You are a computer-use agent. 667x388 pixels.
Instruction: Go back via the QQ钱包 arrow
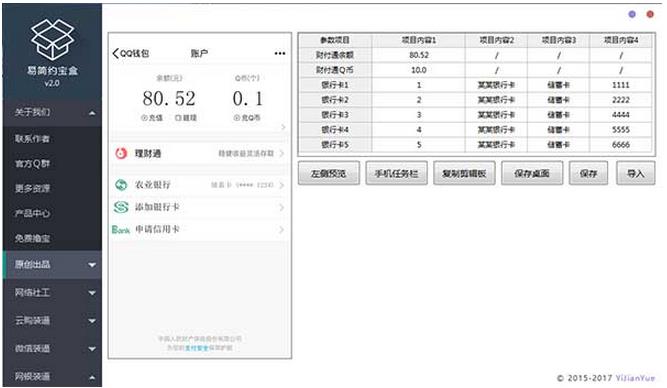pyautogui.click(x=116, y=53)
